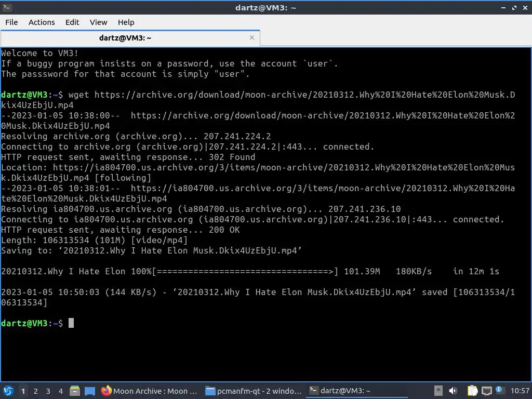
Task: Click the 10:57 clock in the panel
Action: coord(520,391)
